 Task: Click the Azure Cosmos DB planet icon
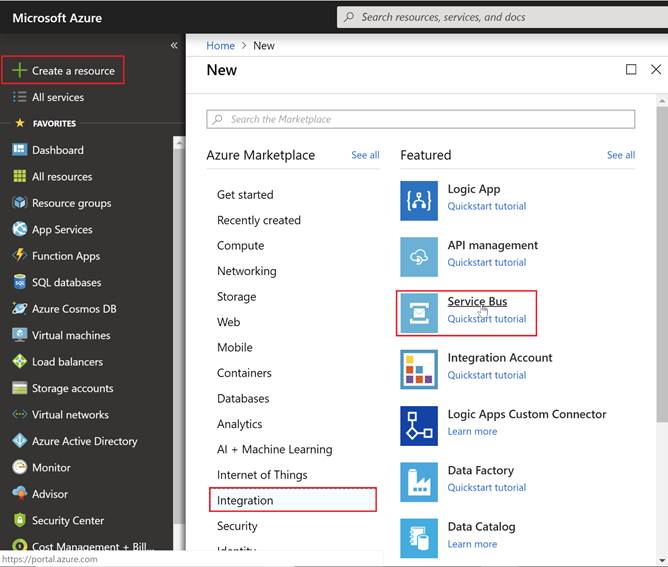[x=19, y=308]
